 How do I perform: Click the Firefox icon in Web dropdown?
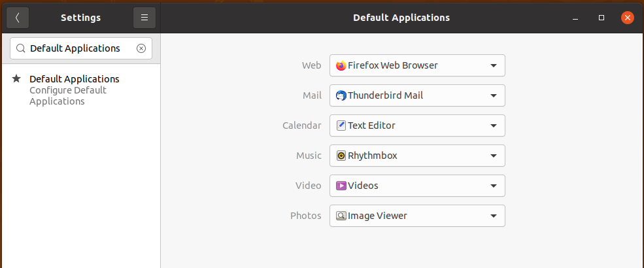[341, 65]
